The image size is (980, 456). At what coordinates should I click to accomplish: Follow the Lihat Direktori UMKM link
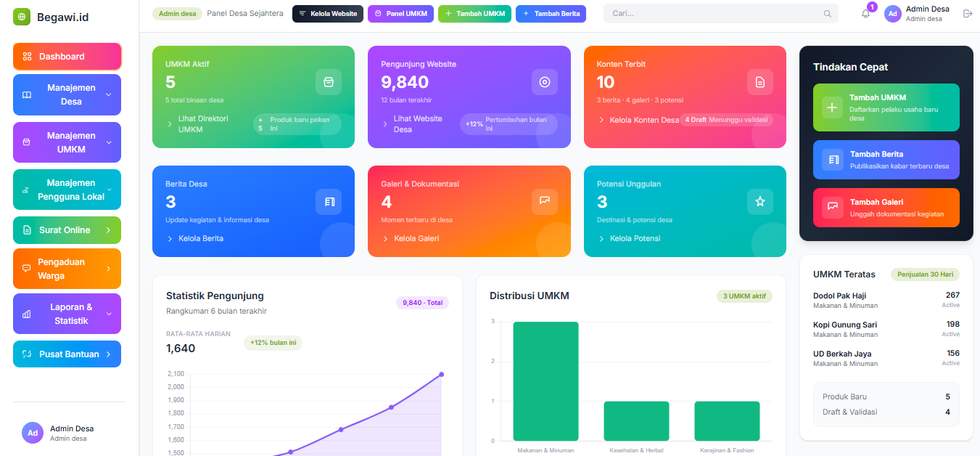click(202, 124)
